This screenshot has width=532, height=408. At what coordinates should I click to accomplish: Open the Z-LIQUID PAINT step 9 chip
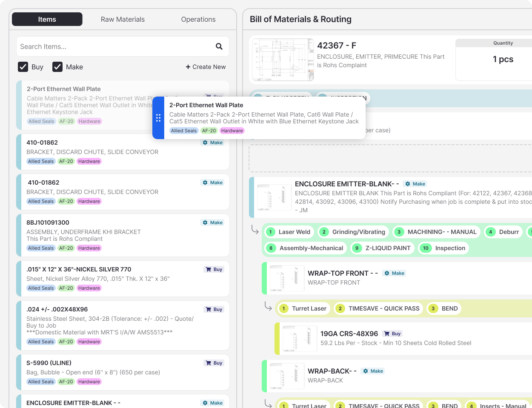(383, 248)
